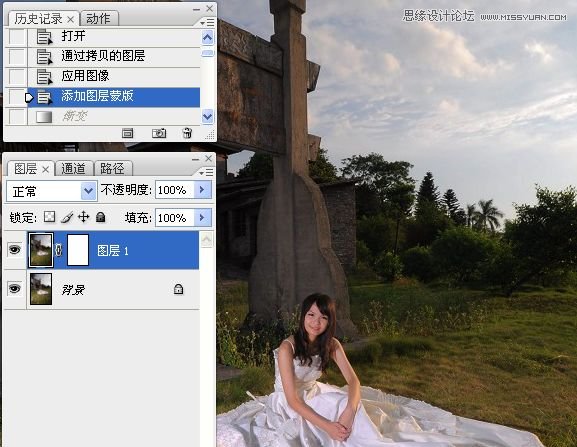Lock image pixels brush icon
Image resolution: width=577 pixels, height=447 pixels.
pyautogui.click(x=67, y=217)
